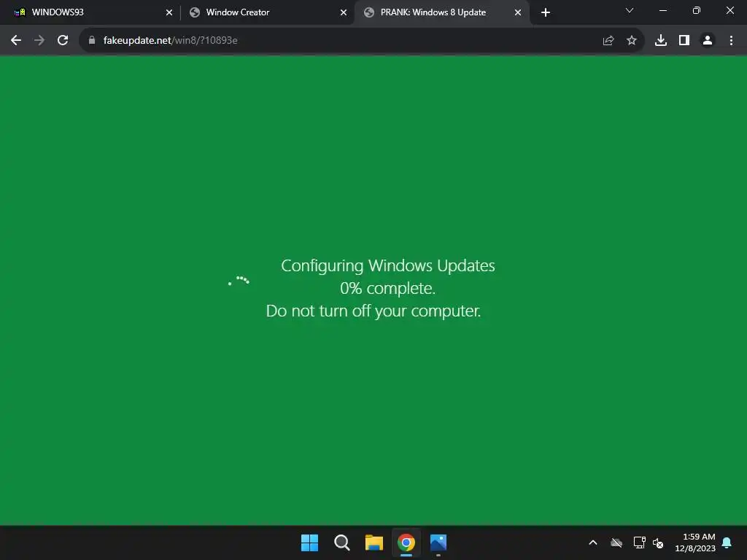Reload the fakeupdate.net page
The image size is (747, 560).
pos(63,41)
